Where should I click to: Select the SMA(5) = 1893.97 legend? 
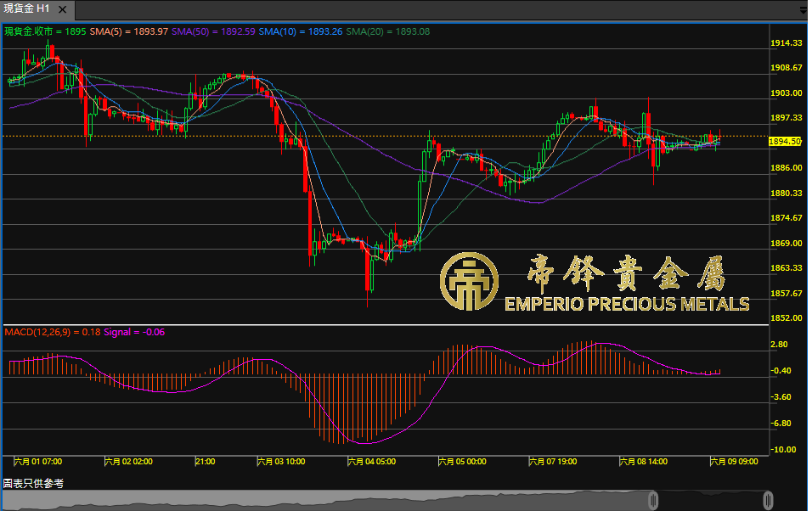[129, 31]
